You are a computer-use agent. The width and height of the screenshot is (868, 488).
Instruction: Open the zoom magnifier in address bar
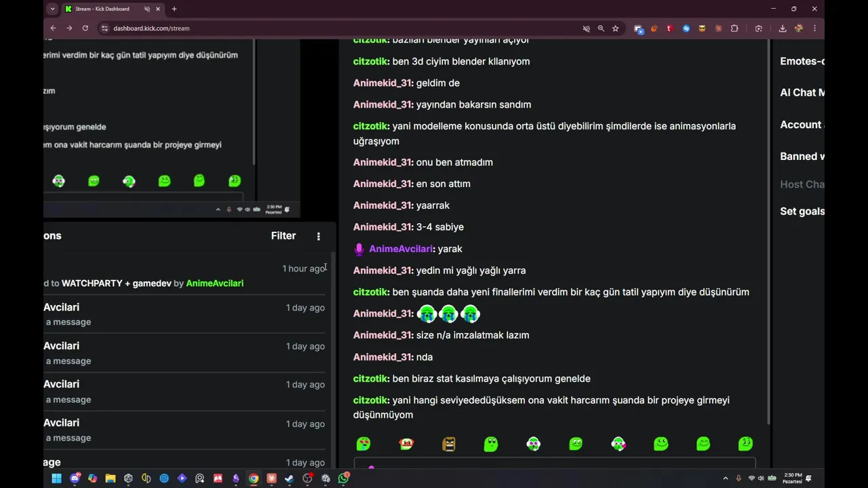[x=601, y=28]
